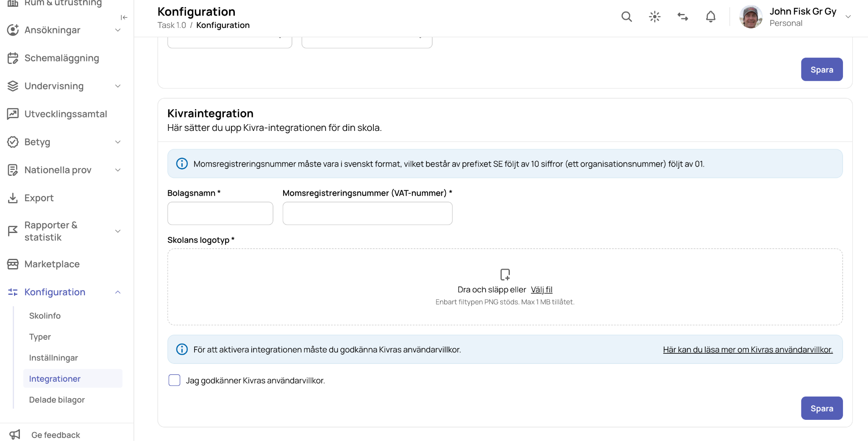Screen dimensions: 868x441
Task: Go to Delade bilagor submenu item
Action: 57,399
